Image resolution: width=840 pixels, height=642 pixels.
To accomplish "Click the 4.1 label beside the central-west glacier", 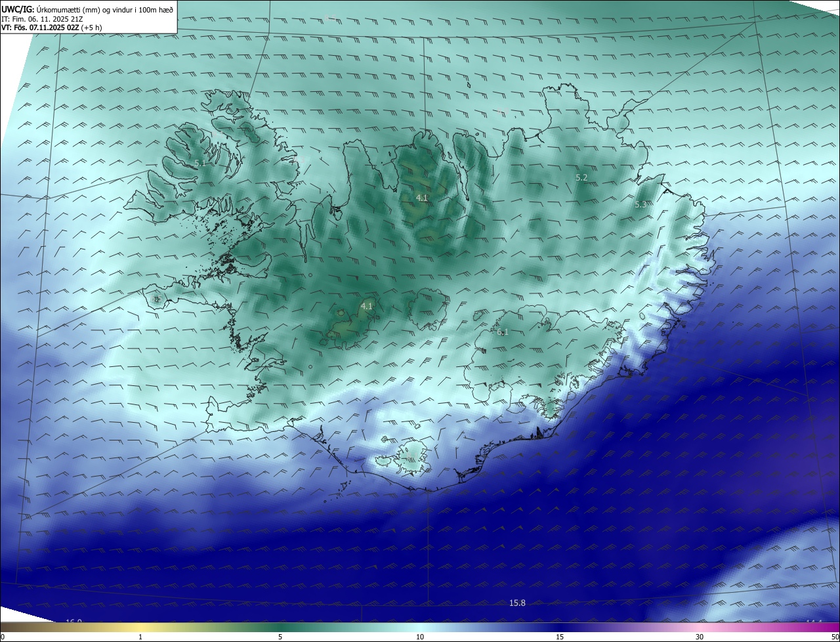I will click(x=366, y=306).
